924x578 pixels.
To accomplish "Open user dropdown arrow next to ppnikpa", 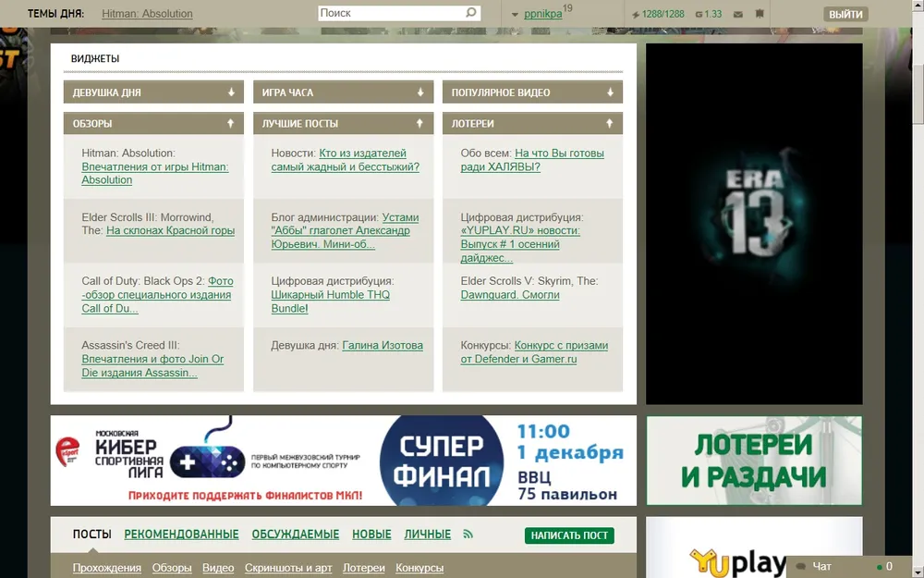I will pos(516,15).
